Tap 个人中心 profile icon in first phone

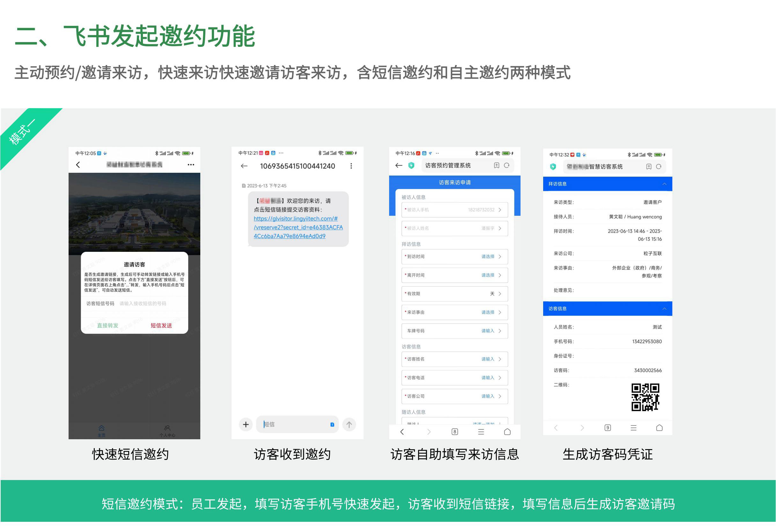coord(167,431)
